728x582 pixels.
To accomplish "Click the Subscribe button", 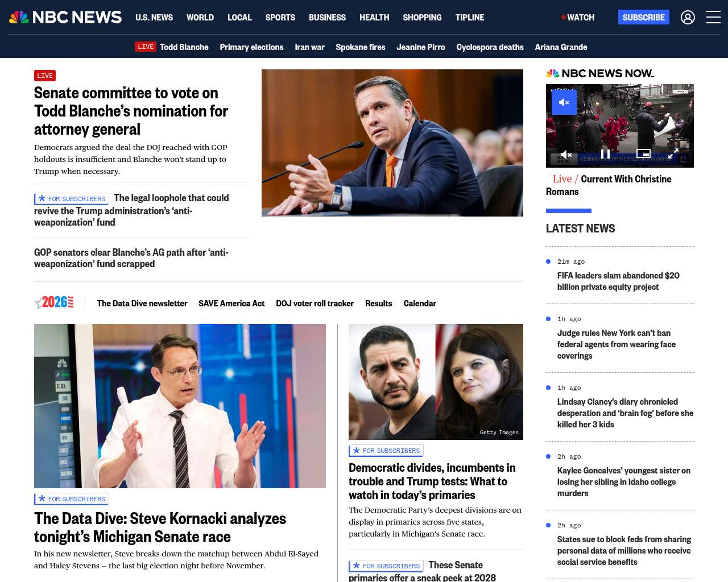I will [x=644, y=17].
